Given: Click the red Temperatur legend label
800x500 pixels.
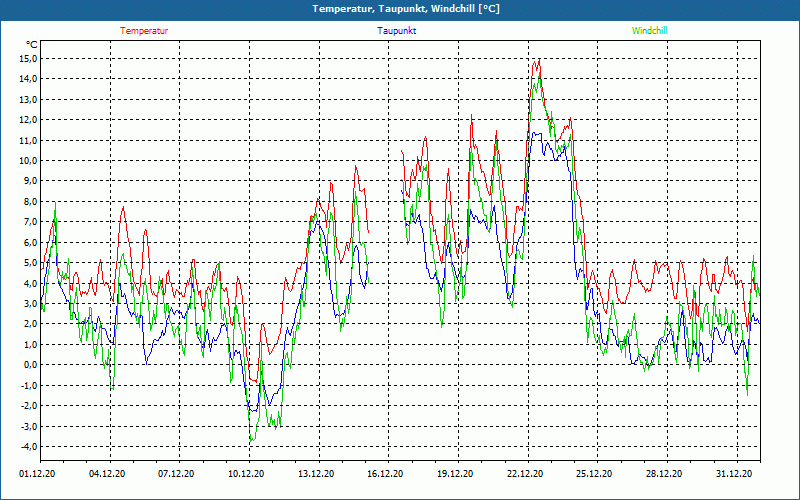Looking at the screenshot, I should [x=144, y=31].
